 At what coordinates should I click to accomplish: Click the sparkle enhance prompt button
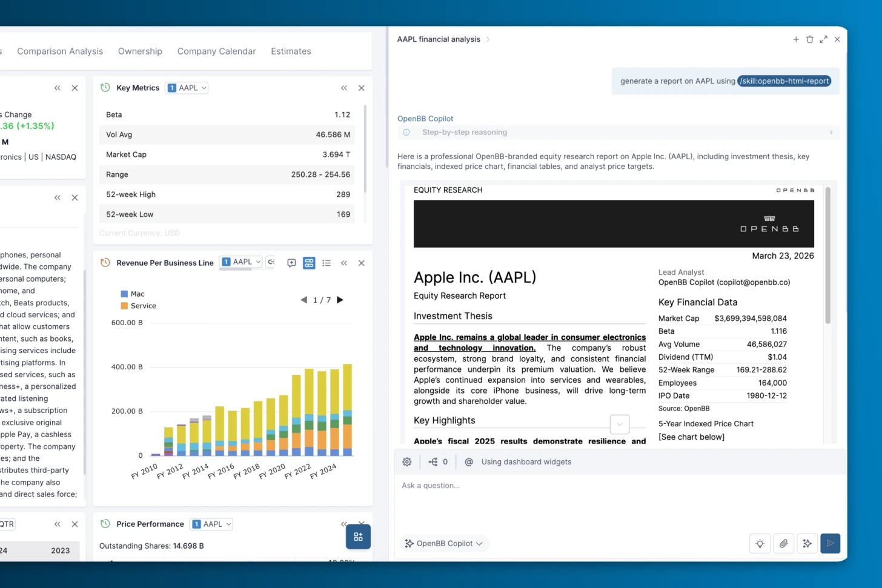807,544
